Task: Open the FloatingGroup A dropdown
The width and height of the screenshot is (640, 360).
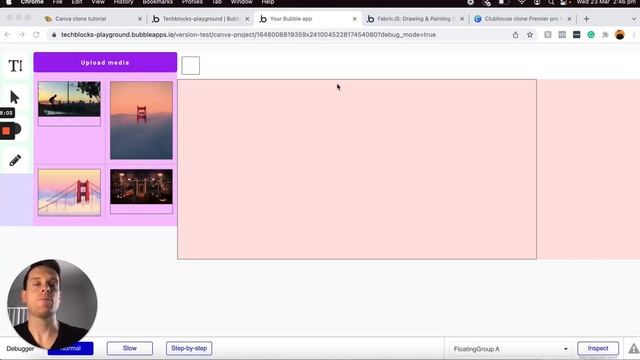Action: tap(510, 349)
